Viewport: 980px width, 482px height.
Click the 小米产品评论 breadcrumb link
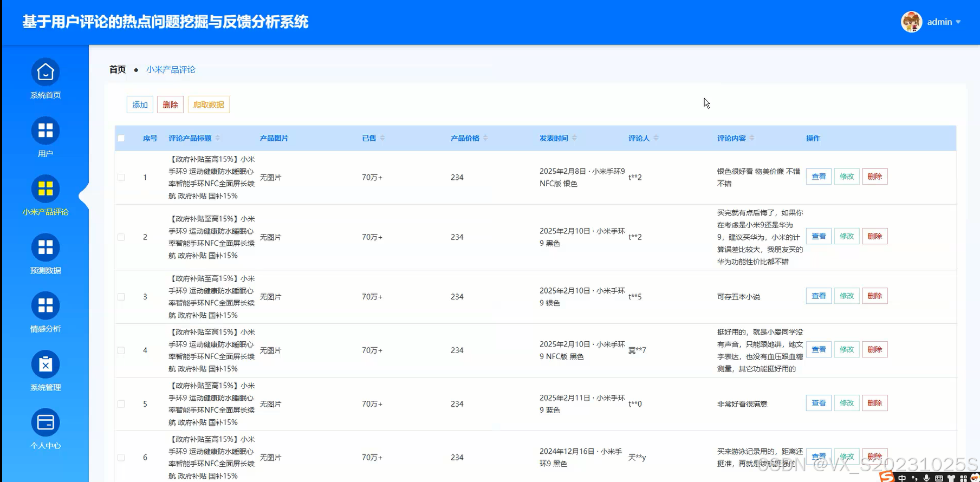coord(171,69)
